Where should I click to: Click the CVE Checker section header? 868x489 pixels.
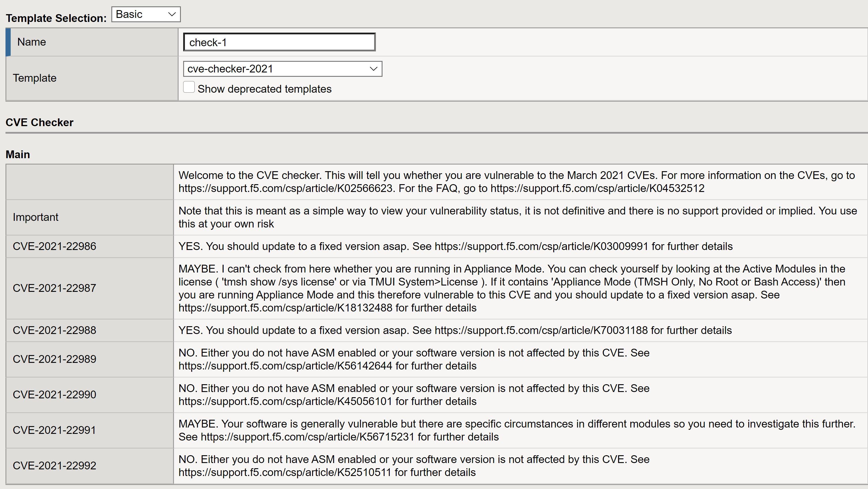pyautogui.click(x=40, y=122)
